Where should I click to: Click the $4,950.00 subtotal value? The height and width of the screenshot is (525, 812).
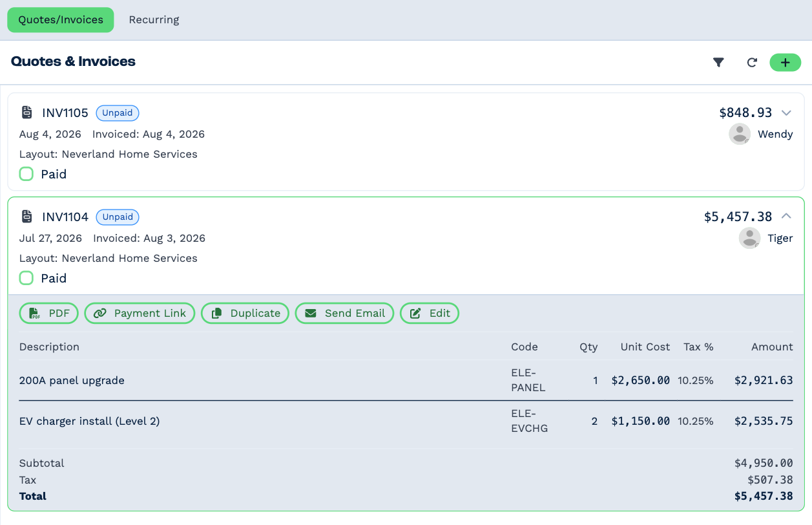tap(764, 463)
